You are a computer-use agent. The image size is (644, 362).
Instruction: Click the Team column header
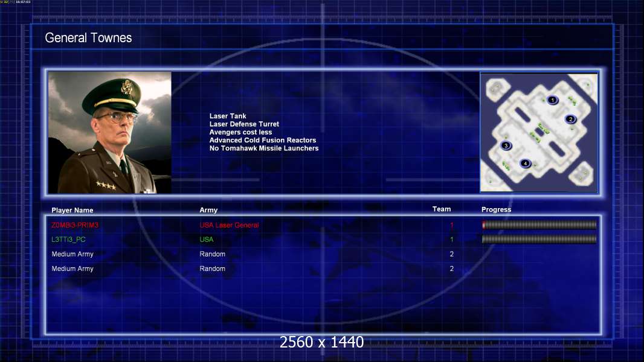click(442, 209)
